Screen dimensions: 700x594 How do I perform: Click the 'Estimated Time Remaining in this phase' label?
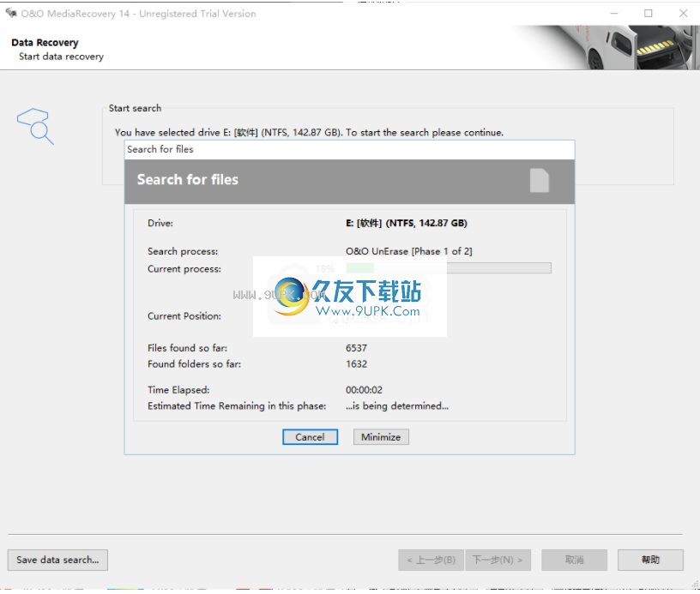tap(237, 405)
